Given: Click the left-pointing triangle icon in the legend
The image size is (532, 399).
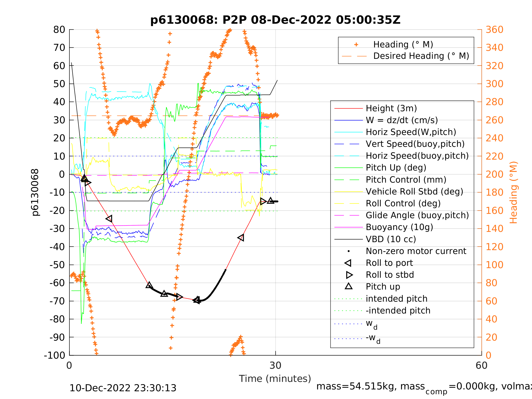Looking at the screenshot, I should click(348, 263).
